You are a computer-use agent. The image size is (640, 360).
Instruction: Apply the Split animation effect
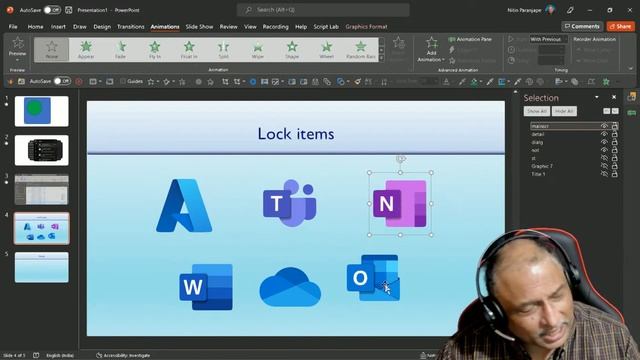(223, 49)
